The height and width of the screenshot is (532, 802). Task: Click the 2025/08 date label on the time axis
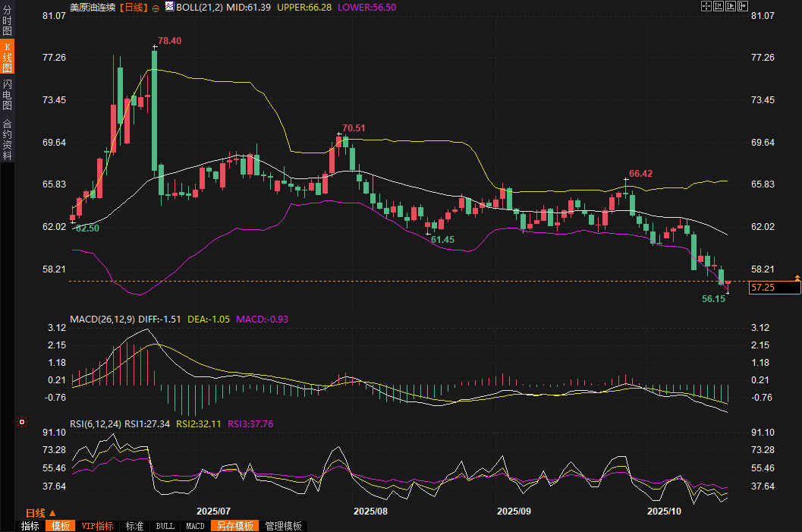coord(371,512)
